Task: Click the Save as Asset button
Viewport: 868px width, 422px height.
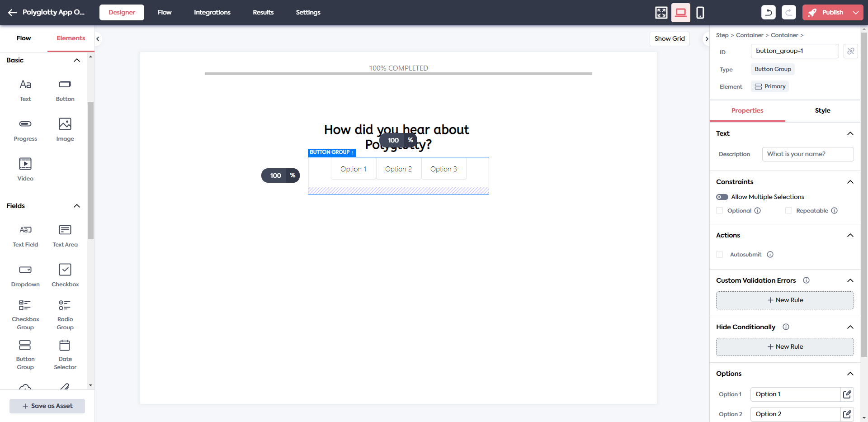Action: coord(47,406)
